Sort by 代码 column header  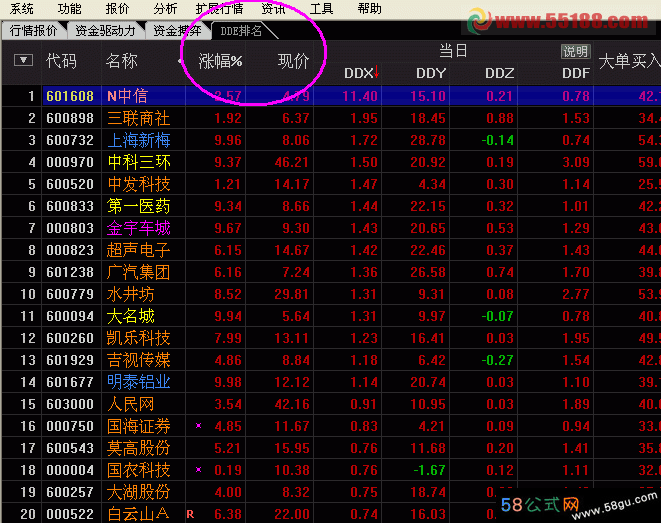click(62, 61)
